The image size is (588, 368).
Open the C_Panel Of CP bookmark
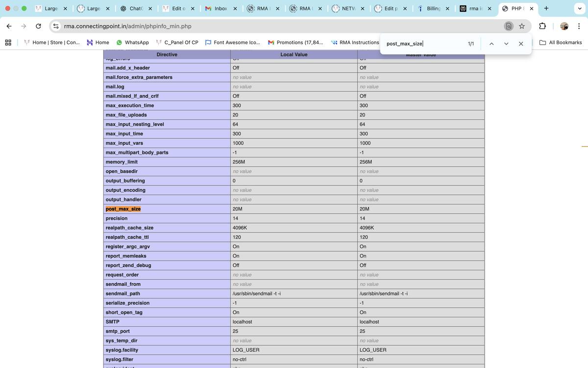pos(177,43)
